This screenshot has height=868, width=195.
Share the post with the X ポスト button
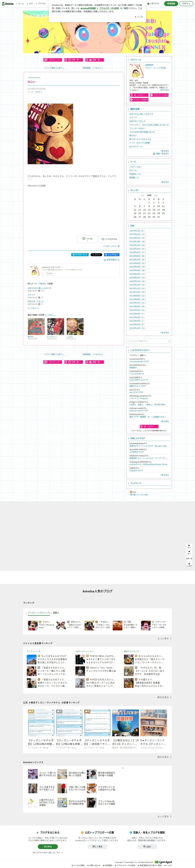tap(96, 255)
